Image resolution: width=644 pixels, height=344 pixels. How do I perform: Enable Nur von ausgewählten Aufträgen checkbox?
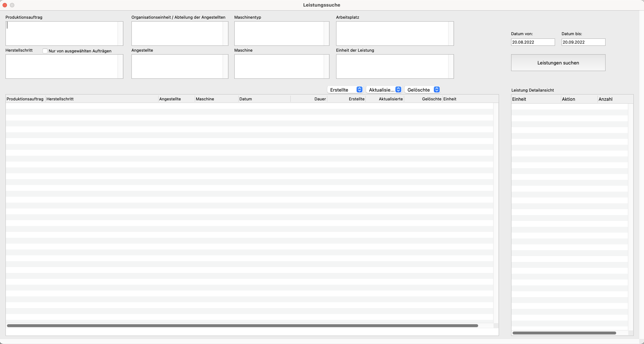[x=45, y=51]
